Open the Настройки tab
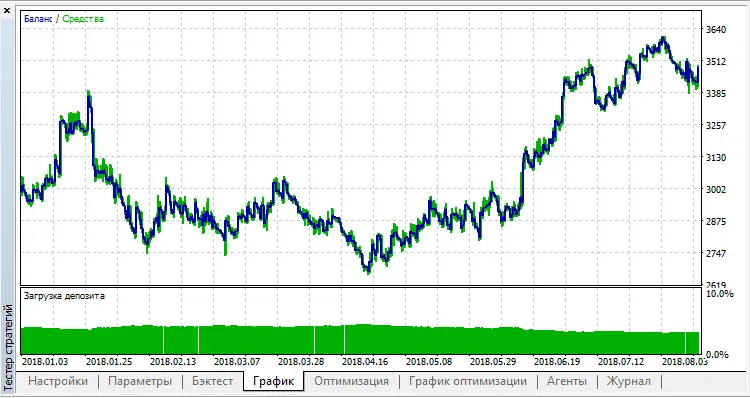The width and height of the screenshot is (750, 398). pos(58,381)
